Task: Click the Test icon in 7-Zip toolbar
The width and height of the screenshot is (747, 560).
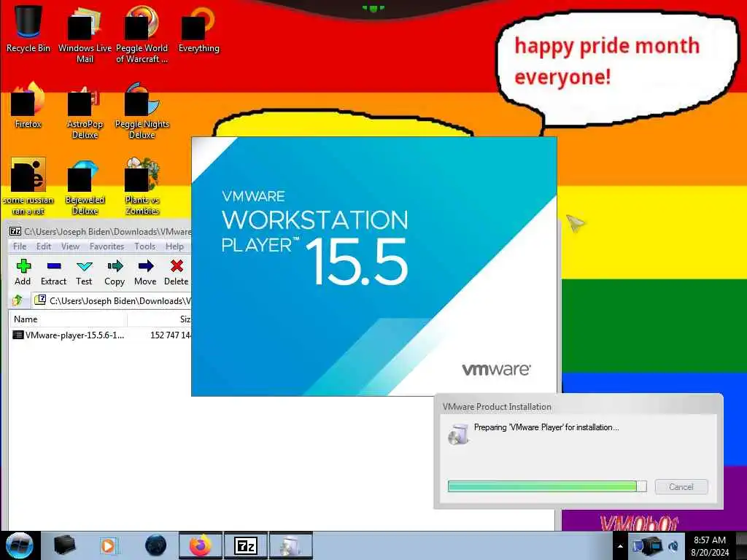Action: [84, 273]
